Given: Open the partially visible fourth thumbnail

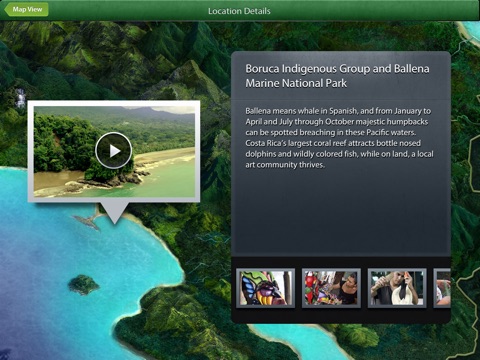Looking at the screenshot, I should tap(442, 288).
